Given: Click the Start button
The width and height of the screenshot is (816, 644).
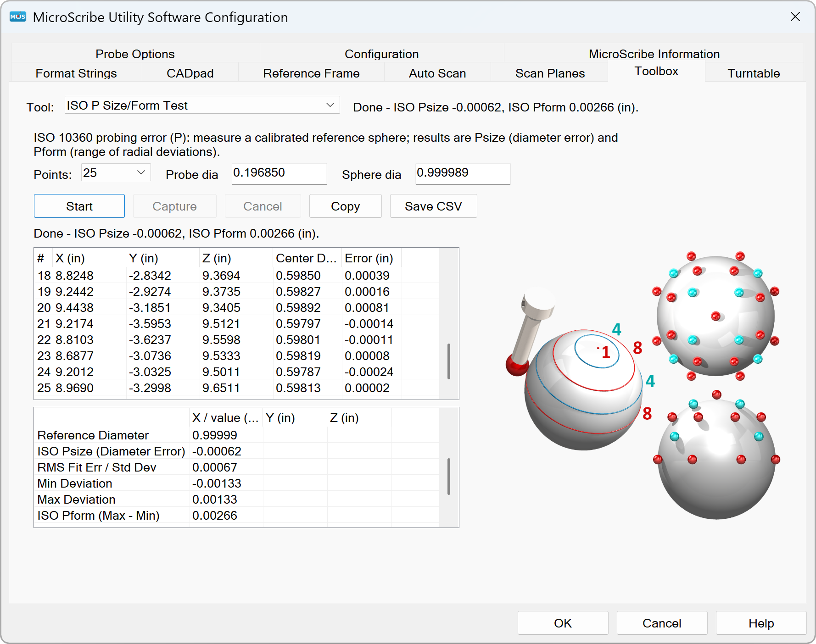Looking at the screenshot, I should pyautogui.click(x=79, y=206).
